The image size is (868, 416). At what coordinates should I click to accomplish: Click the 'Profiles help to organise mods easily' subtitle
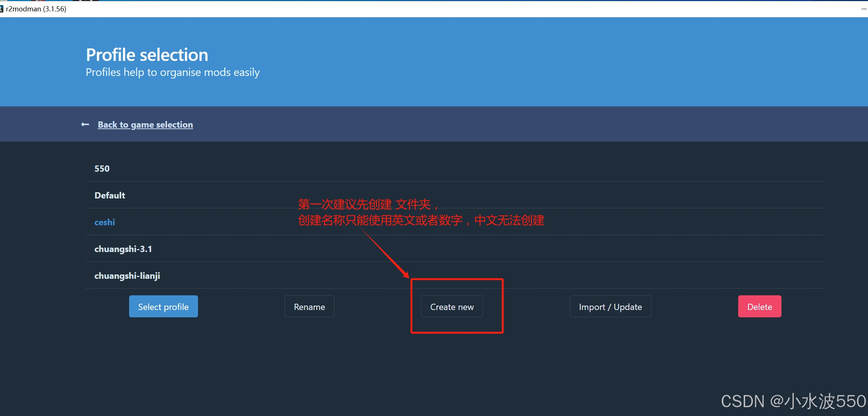tap(173, 72)
